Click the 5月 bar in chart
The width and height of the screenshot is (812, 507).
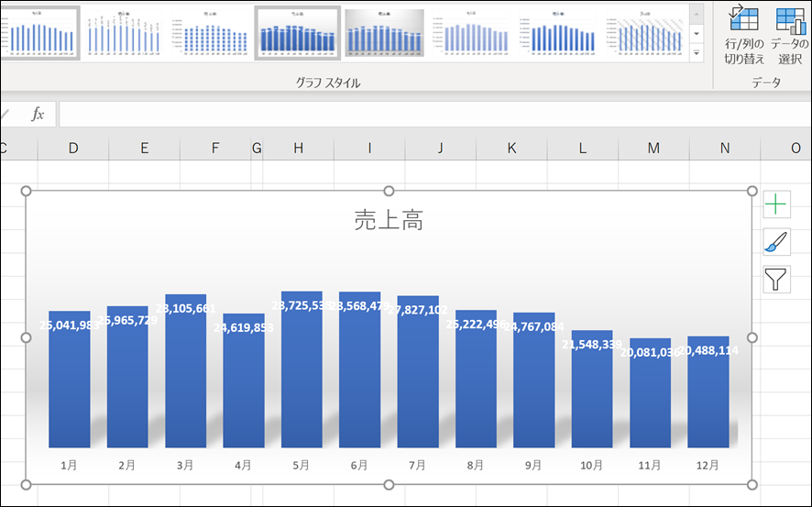302,369
